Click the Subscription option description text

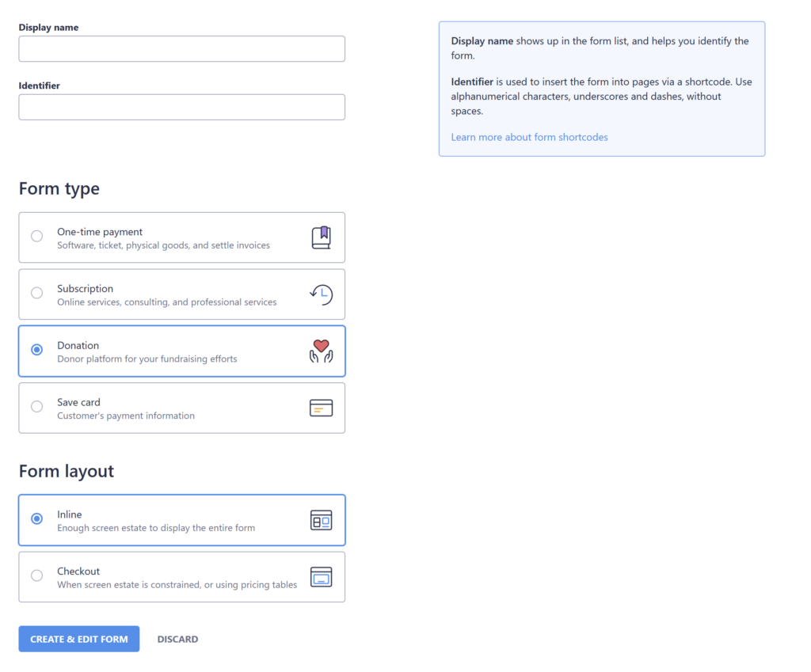coord(166,302)
